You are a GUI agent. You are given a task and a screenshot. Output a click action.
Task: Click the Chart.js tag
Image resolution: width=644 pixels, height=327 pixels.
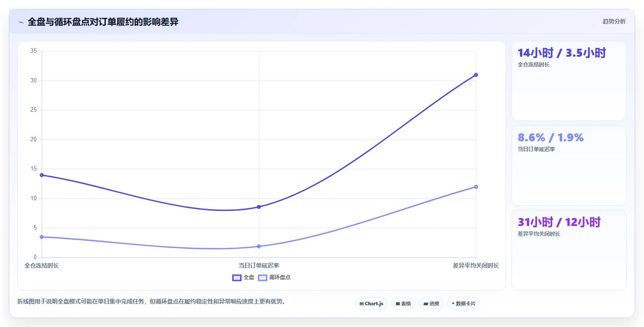[x=371, y=304]
